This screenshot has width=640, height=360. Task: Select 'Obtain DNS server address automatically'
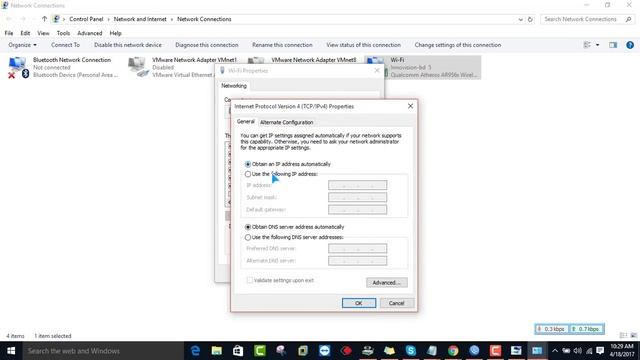click(x=248, y=227)
